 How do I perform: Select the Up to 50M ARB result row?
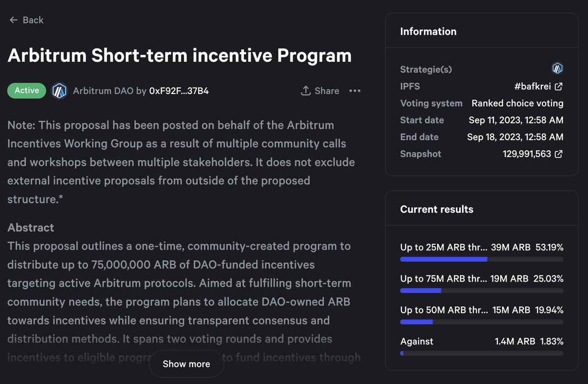[482, 315]
